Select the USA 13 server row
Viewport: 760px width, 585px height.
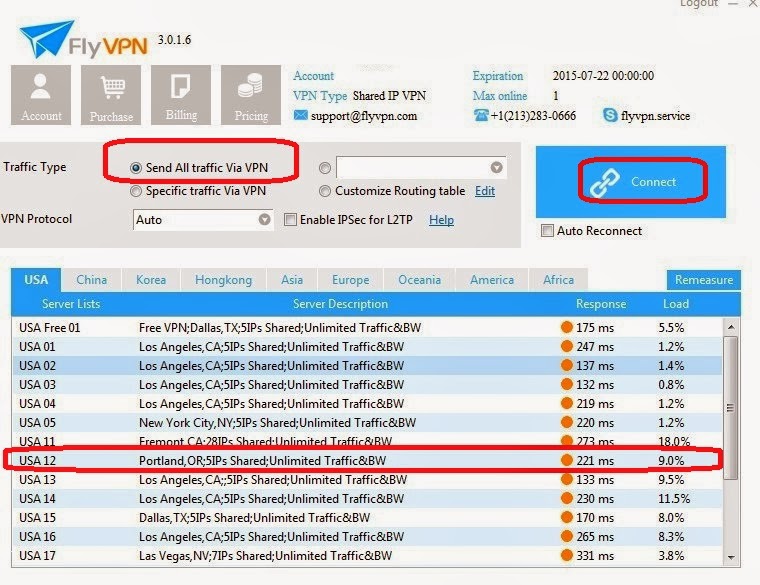pyautogui.click(x=367, y=479)
